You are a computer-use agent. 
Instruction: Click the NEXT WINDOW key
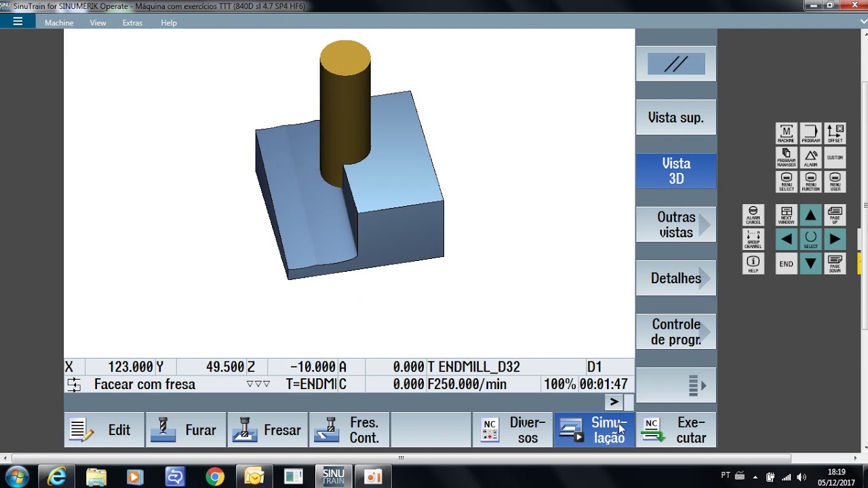coord(786,215)
